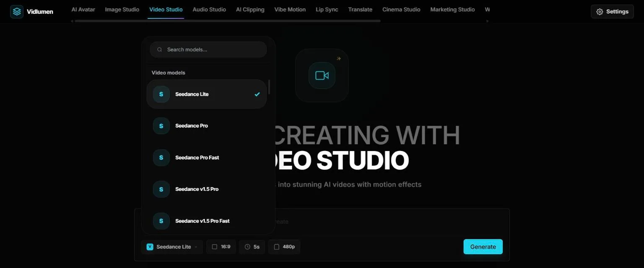Click the tab bar left scroll arrow
The image size is (644, 268).
72,21
